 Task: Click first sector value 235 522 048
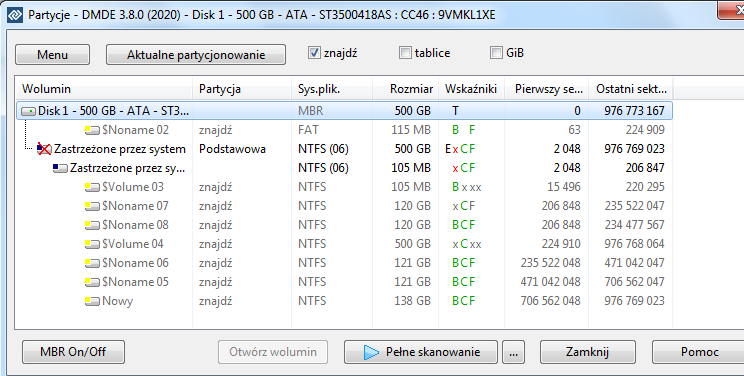[550, 263]
